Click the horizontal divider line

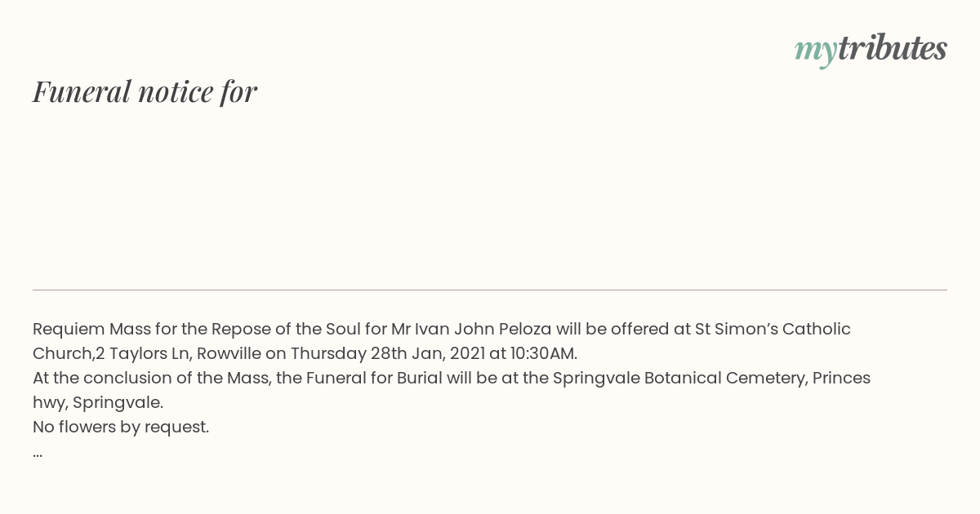490,290
